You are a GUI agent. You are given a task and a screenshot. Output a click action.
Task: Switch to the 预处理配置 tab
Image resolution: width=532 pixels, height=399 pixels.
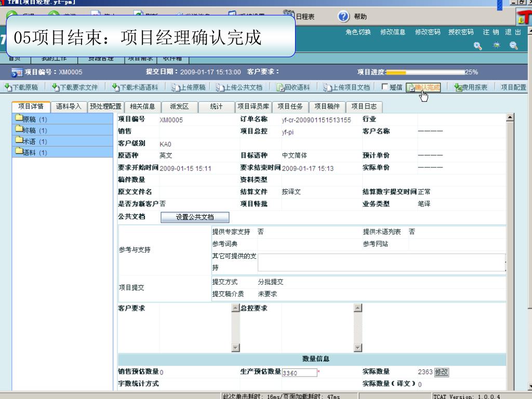pyautogui.click(x=105, y=107)
